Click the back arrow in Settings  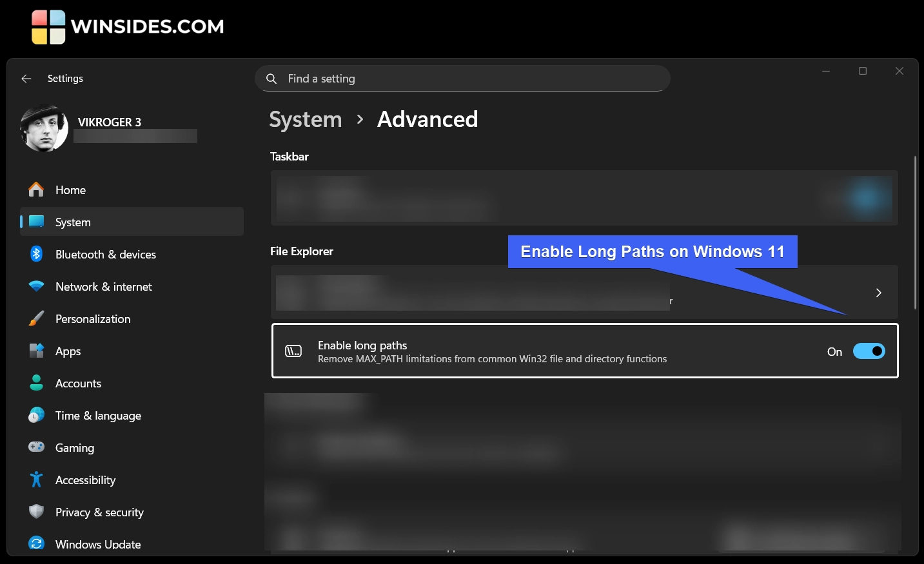26,78
